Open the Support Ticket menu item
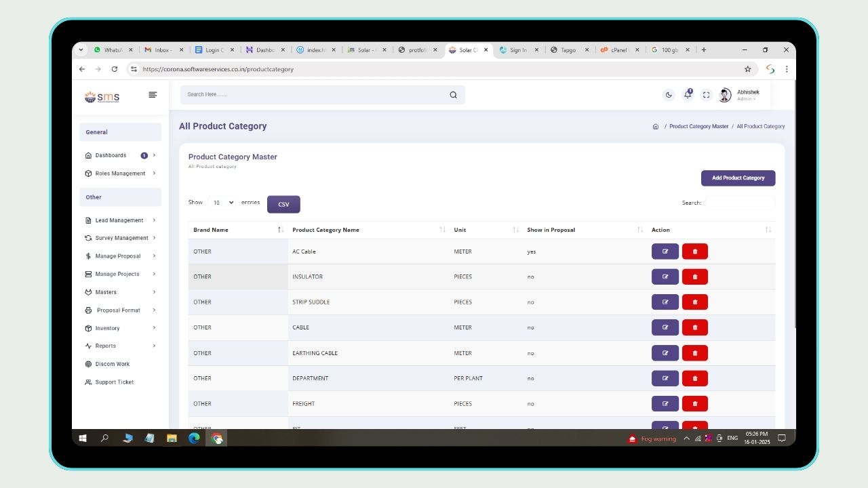This screenshot has width=868, height=488. tap(114, 382)
